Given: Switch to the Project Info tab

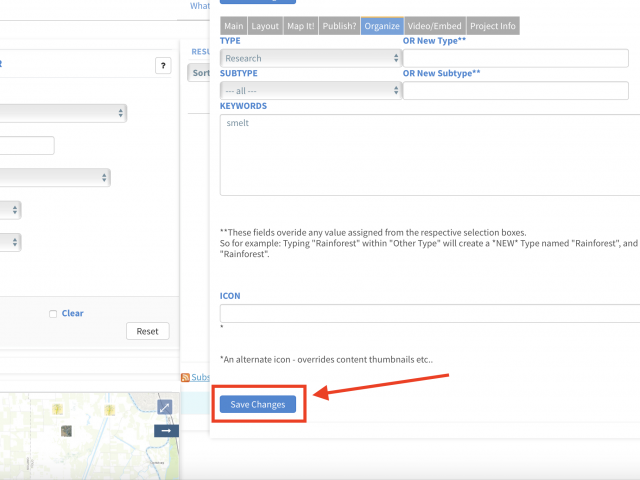Looking at the screenshot, I should point(494,26).
